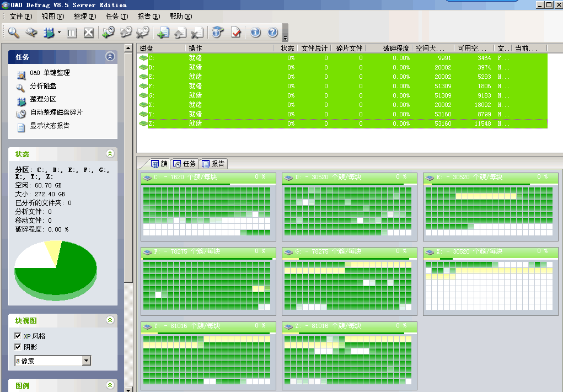Image resolution: width=563 pixels, height=392 pixels.
Task: Click the 9991 size value in the C: row
Action: coord(444,58)
